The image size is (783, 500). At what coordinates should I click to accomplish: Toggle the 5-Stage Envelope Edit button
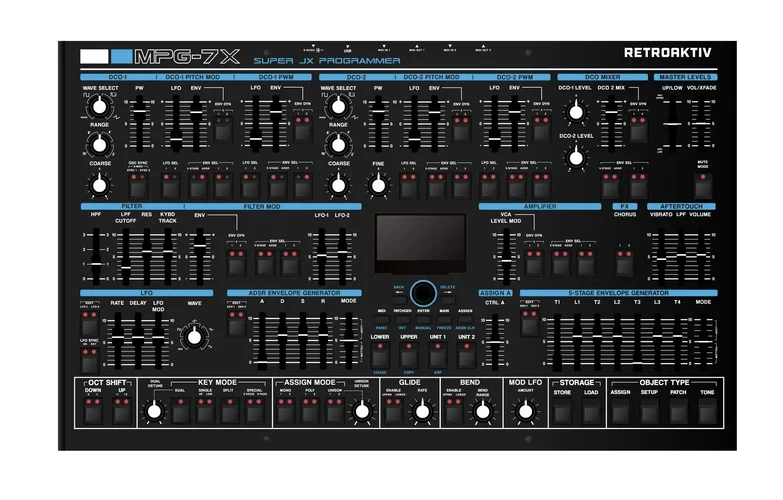point(529,323)
